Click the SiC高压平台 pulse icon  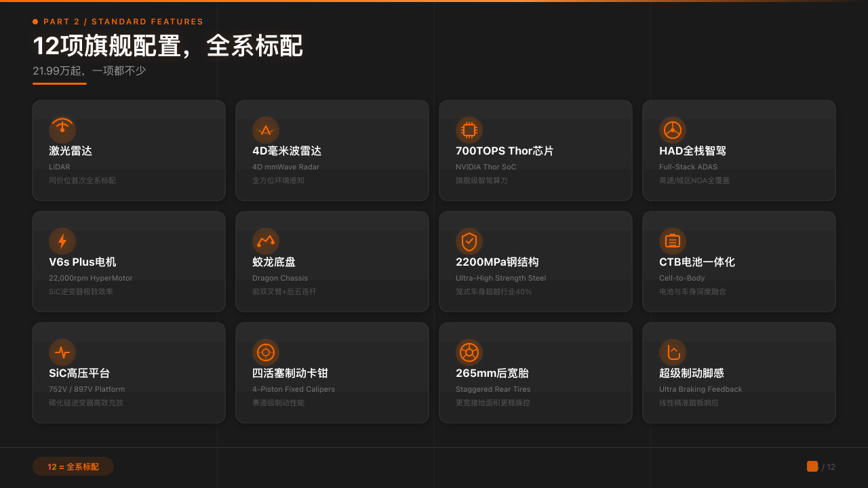point(62,352)
